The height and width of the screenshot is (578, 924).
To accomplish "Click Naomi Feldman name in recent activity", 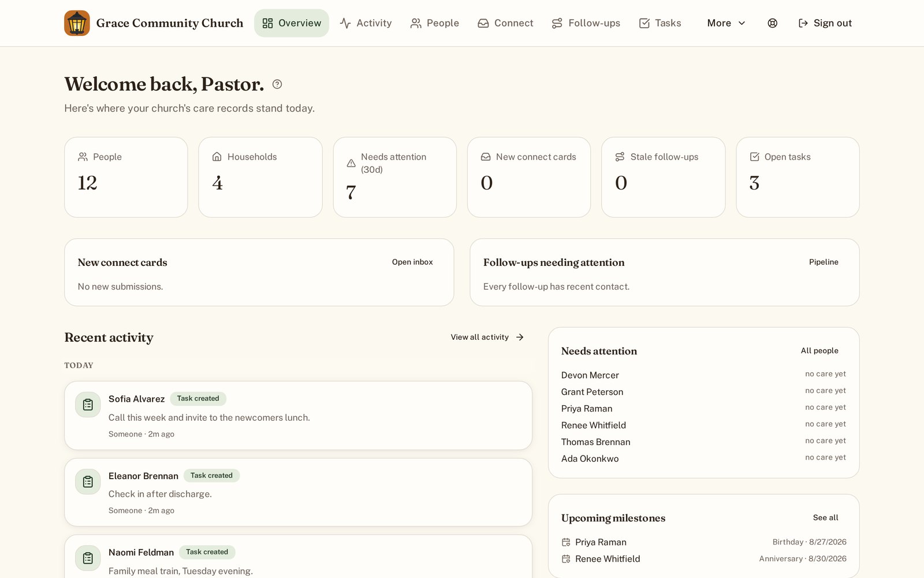I will [141, 553].
